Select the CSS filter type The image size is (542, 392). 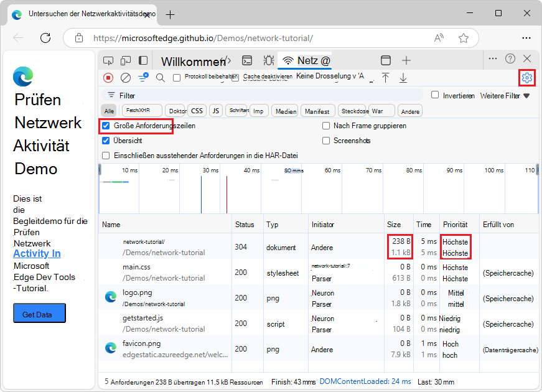click(x=197, y=111)
